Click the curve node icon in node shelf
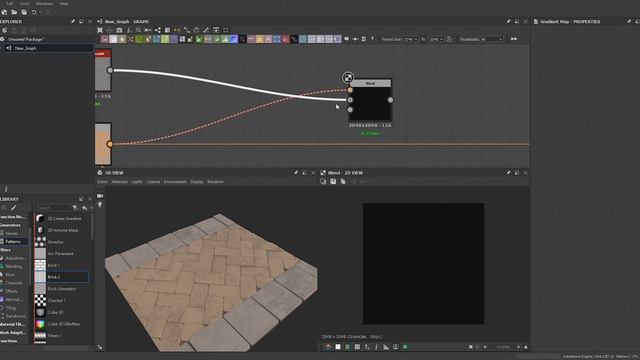Screen dimensions: 640x360 [x=294, y=39]
